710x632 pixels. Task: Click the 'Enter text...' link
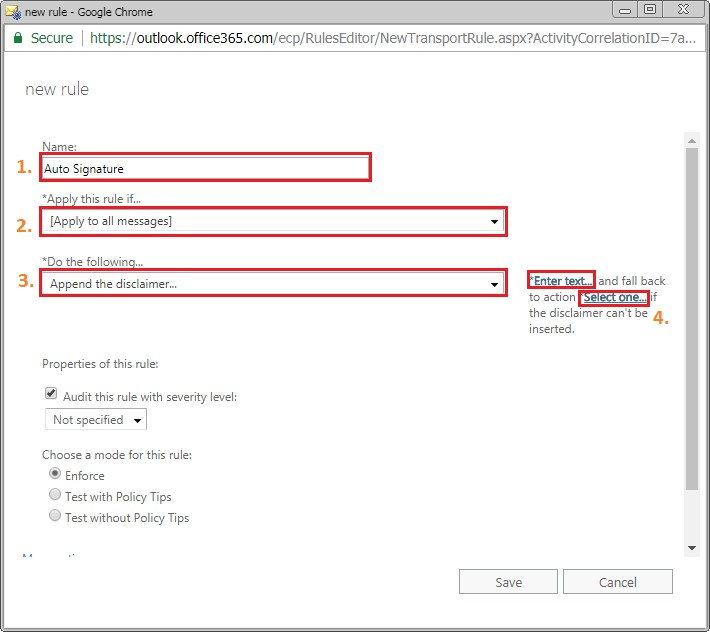click(x=562, y=281)
